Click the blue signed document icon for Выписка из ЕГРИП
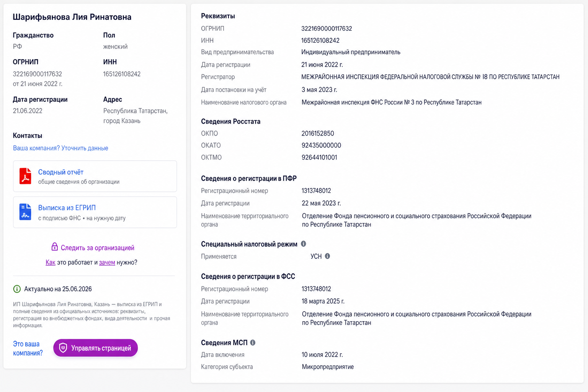 [25, 212]
